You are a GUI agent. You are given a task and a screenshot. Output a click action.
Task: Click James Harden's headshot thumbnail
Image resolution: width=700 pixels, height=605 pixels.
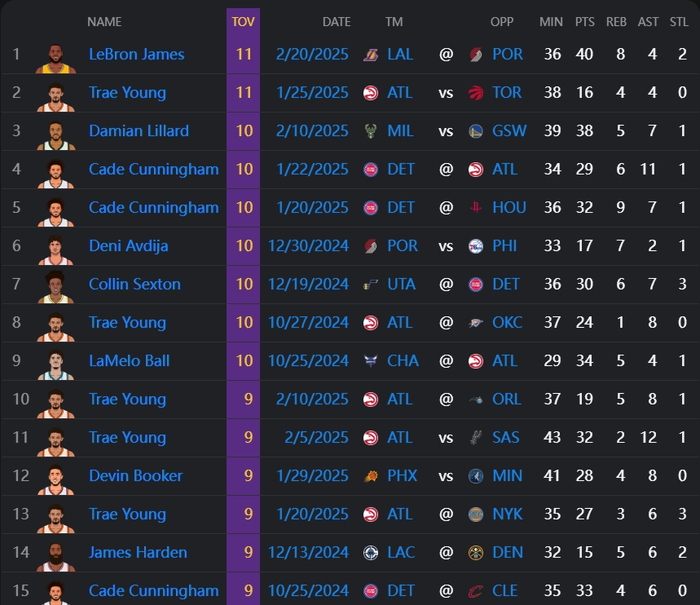pyautogui.click(x=55, y=553)
